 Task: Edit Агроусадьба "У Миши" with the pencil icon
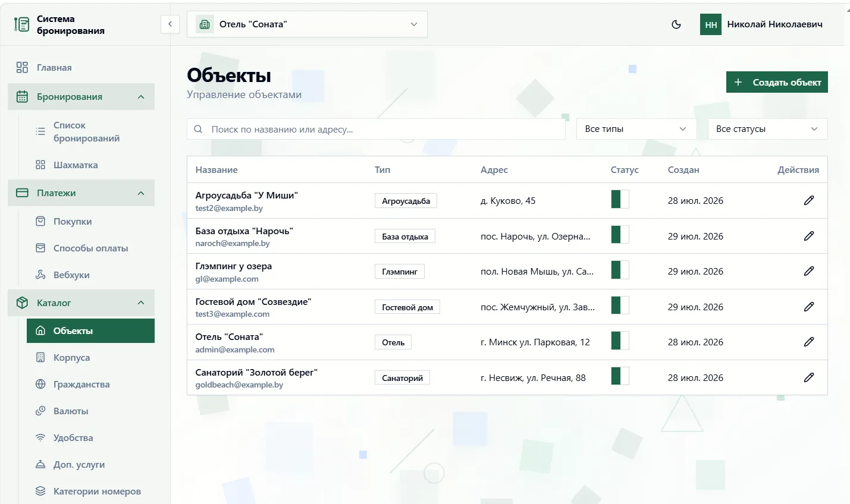(x=809, y=200)
